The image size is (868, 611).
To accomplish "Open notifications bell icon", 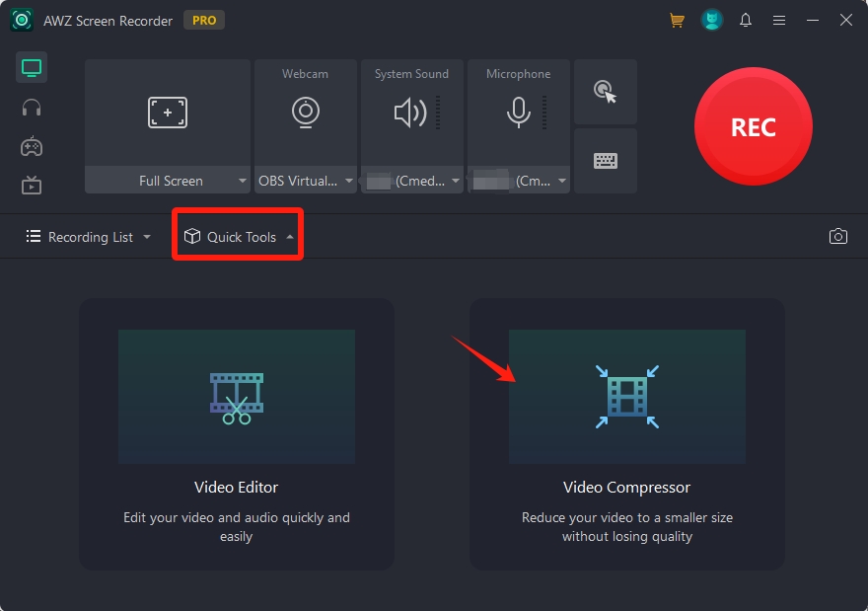I will tap(746, 21).
